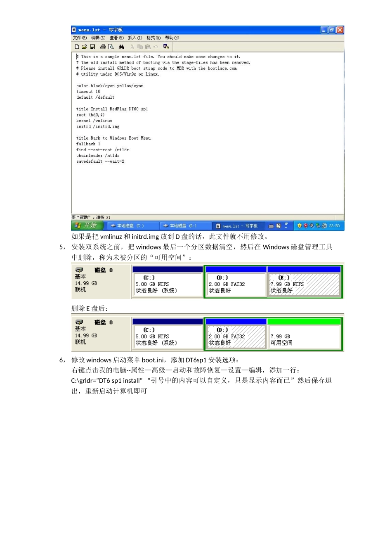Switch to 本地磁盘 (D:) taskbar window
This screenshot has height=555, width=392.
pyautogui.click(x=185, y=226)
